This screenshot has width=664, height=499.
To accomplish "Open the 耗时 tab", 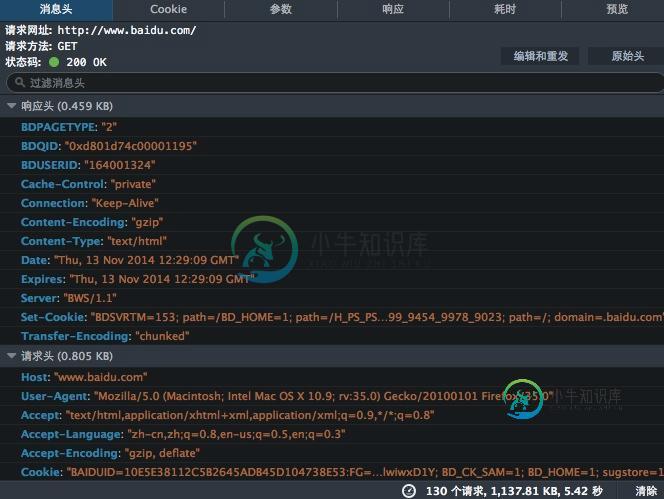I will 505,10.
